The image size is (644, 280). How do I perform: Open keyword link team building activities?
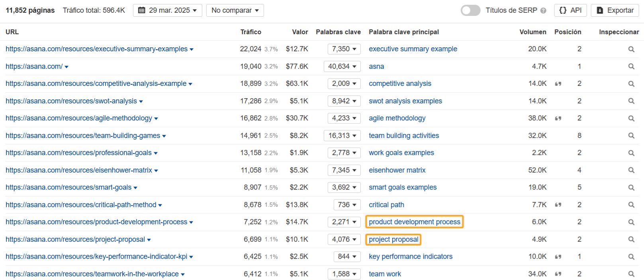point(404,136)
